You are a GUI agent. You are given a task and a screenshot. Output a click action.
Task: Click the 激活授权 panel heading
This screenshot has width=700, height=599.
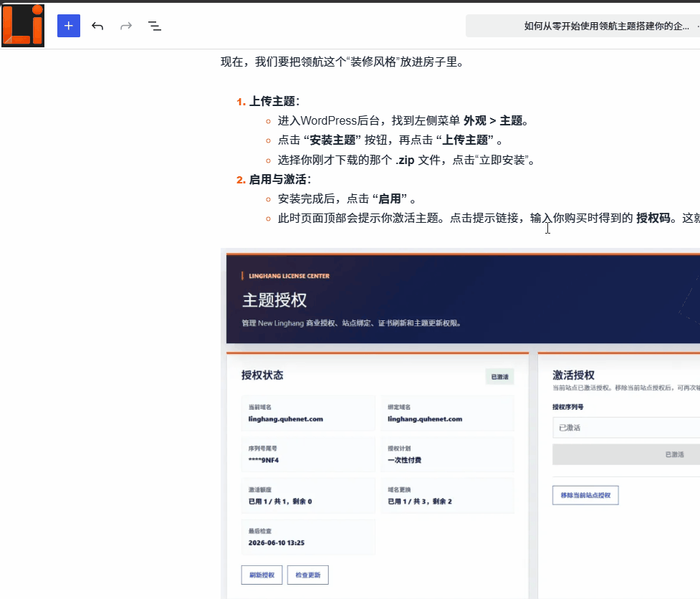(574, 375)
